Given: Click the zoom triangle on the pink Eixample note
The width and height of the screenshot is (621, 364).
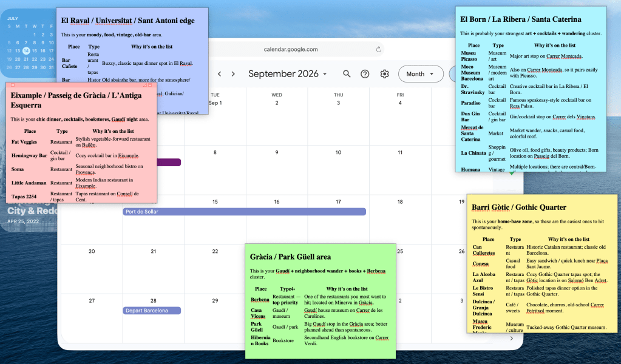Looking at the screenshot, I should coord(145,85).
